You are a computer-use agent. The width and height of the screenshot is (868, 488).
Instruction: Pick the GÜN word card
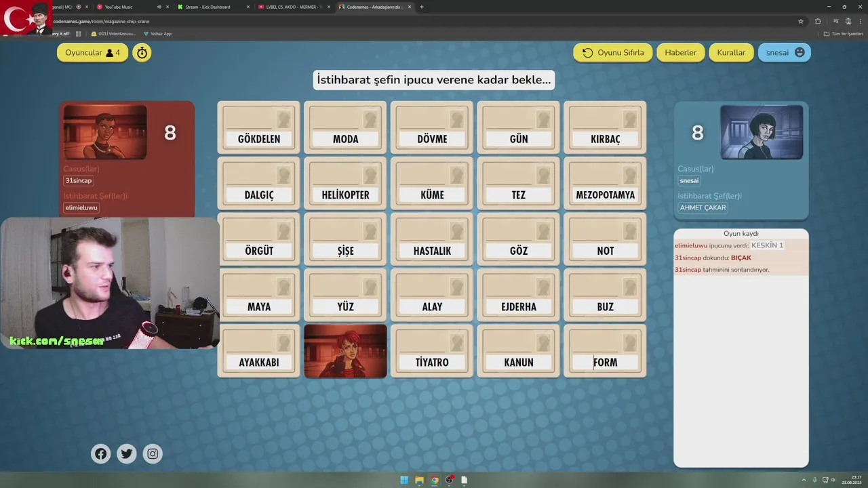point(519,127)
